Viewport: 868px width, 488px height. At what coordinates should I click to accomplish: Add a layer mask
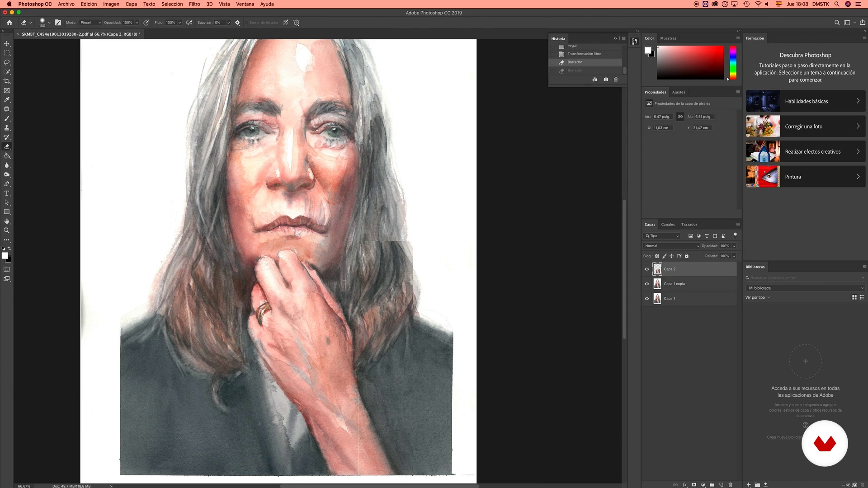[694, 485]
